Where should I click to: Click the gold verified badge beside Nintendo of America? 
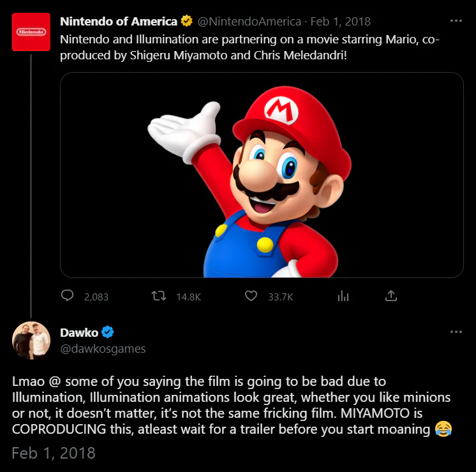click(187, 22)
